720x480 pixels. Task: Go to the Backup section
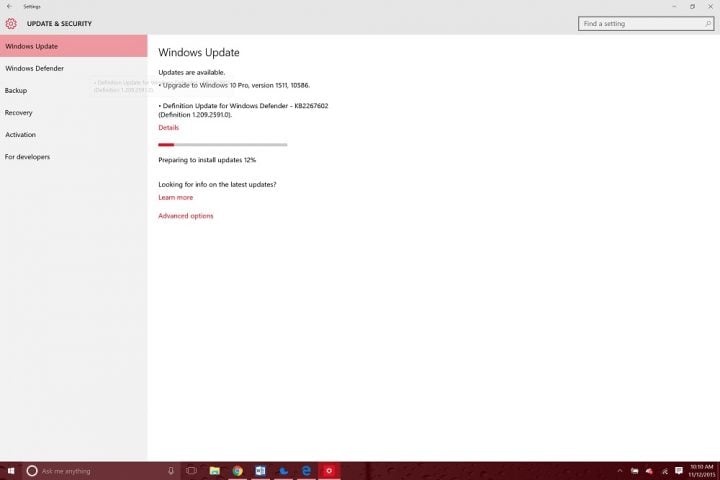pos(73,90)
